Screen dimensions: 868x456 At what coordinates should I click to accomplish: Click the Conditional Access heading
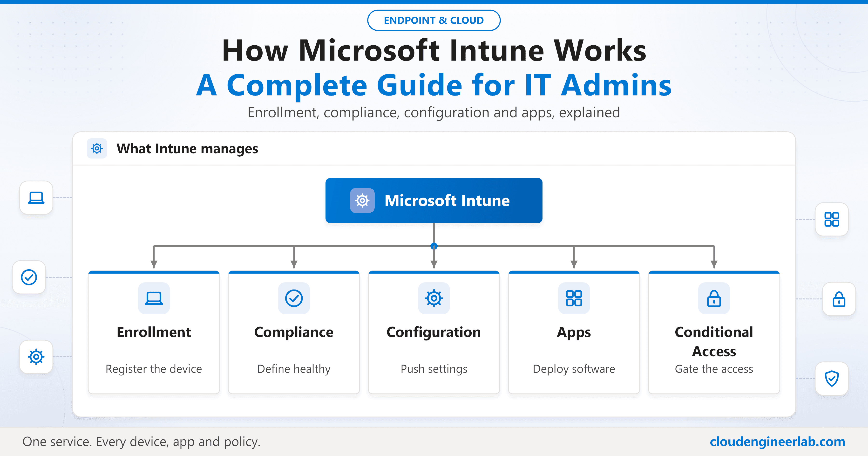point(714,342)
